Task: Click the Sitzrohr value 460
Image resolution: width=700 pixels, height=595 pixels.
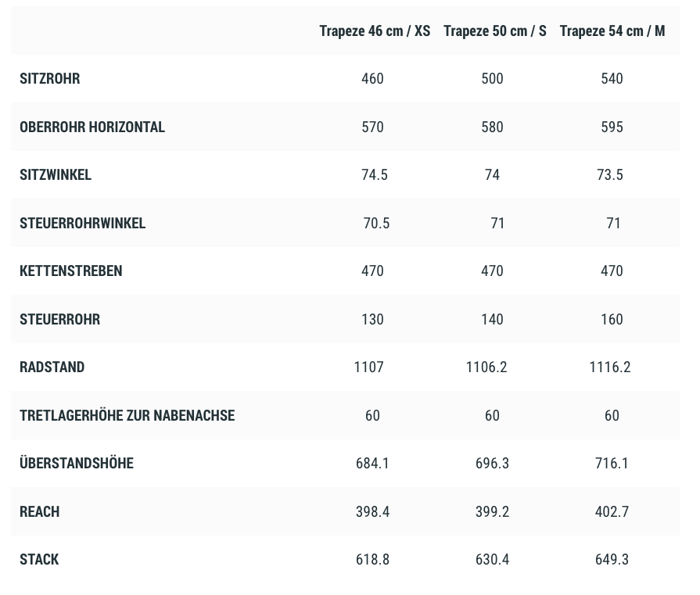Action: [372, 79]
